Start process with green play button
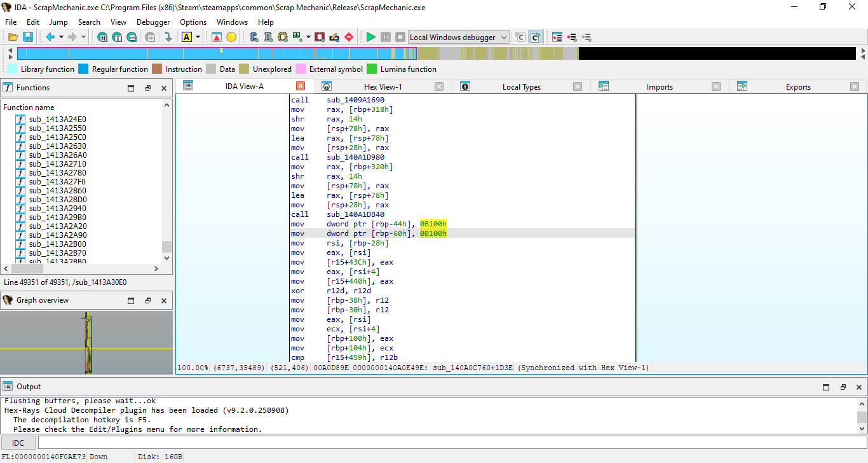 click(370, 37)
